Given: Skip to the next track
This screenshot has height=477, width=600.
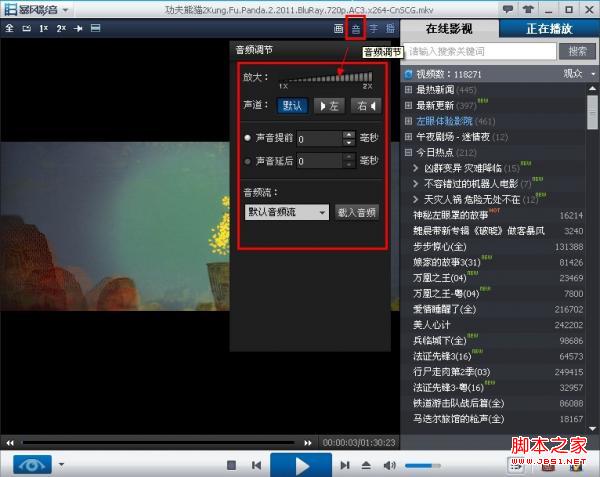Looking at the screenshot, I should [345, 465].
